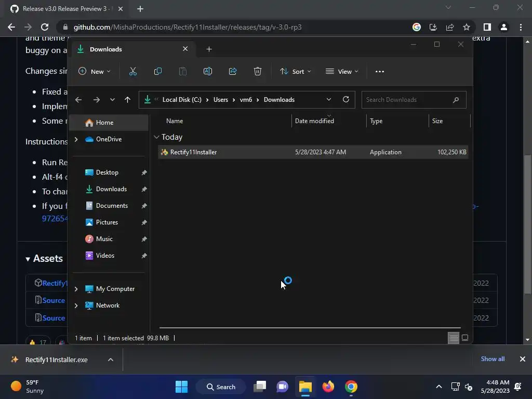
Task: Collapse the Today group
Action: [156, 137]
